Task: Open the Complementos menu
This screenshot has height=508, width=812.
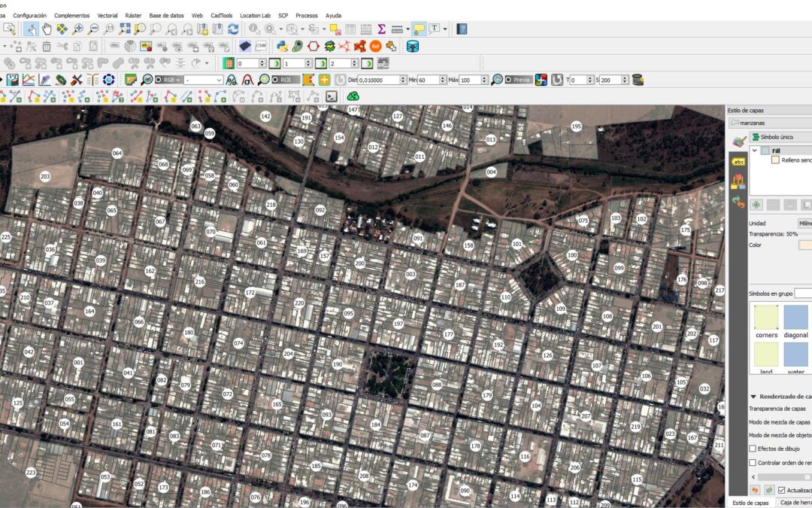Action: tap(71, 16)
